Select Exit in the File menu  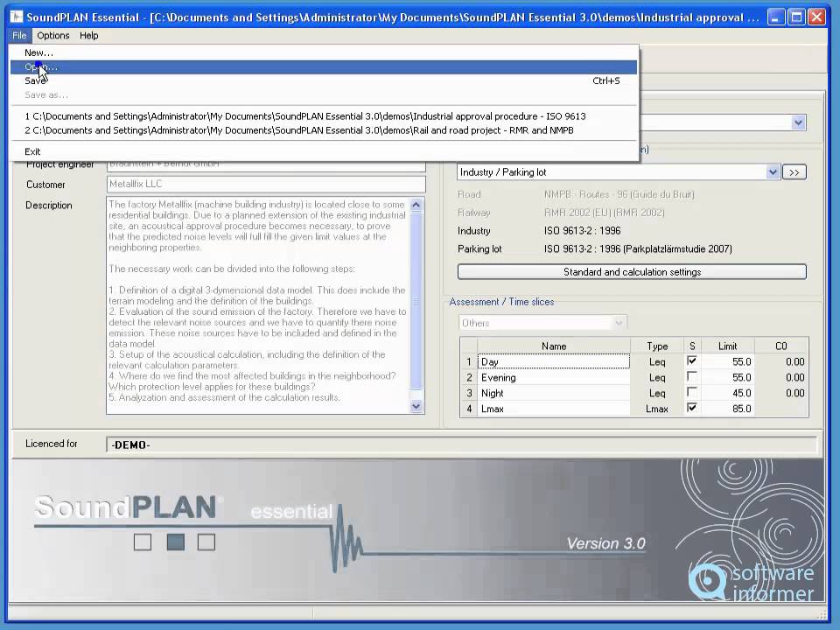(x=324, y=151)
